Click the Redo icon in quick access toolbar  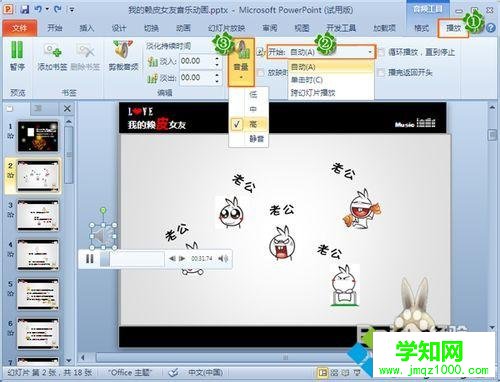(x=57, y=9)
